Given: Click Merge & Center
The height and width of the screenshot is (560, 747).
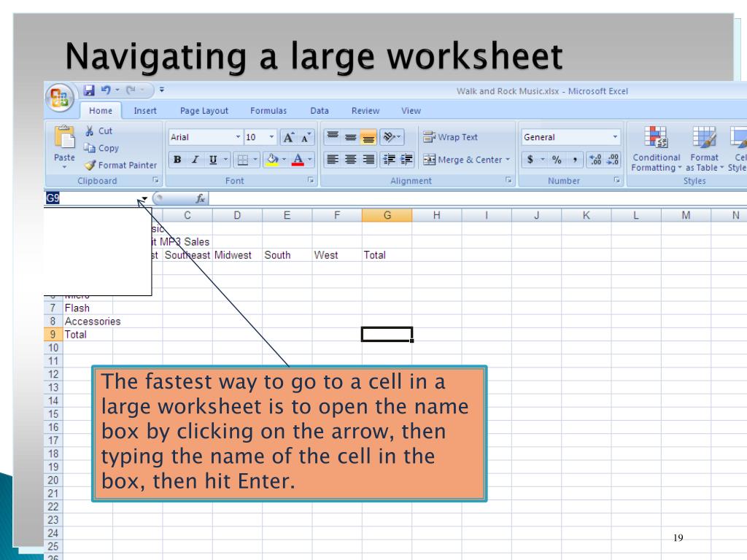Looking at the screenshot, I should [462, 160].
